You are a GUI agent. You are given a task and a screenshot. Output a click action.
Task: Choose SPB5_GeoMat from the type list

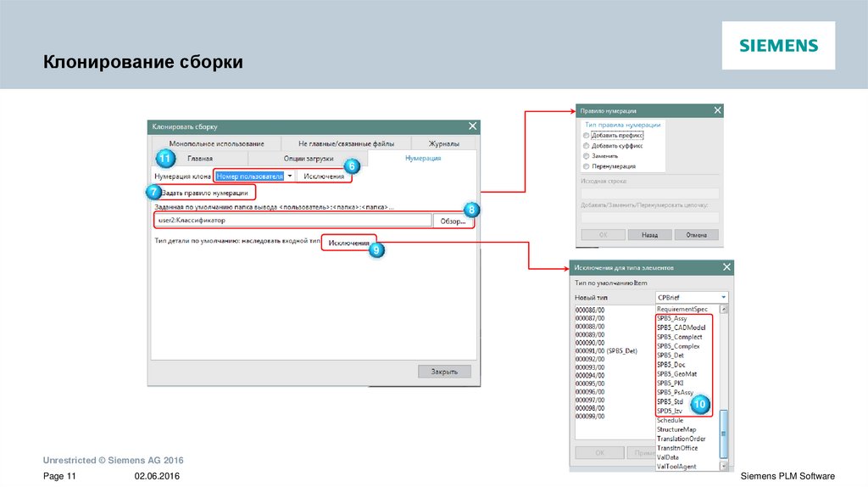[x=676, y=374]
